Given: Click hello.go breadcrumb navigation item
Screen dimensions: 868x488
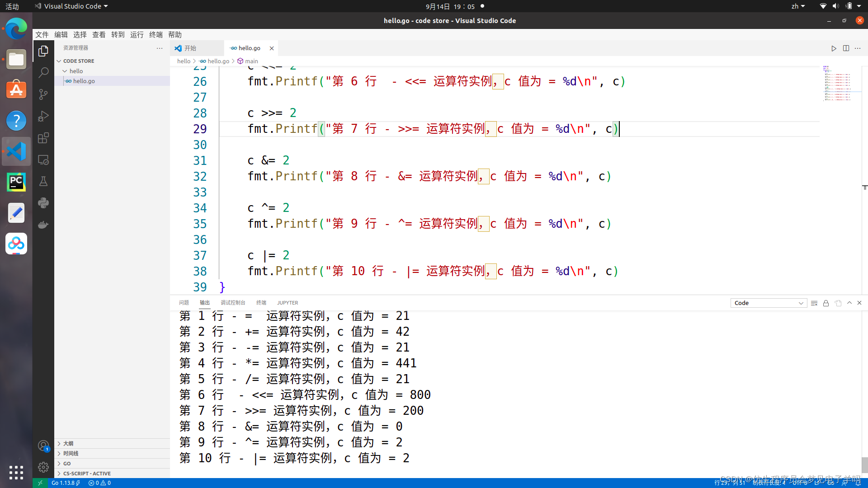Looking at the screenshot, I should [x=217, y=61].
